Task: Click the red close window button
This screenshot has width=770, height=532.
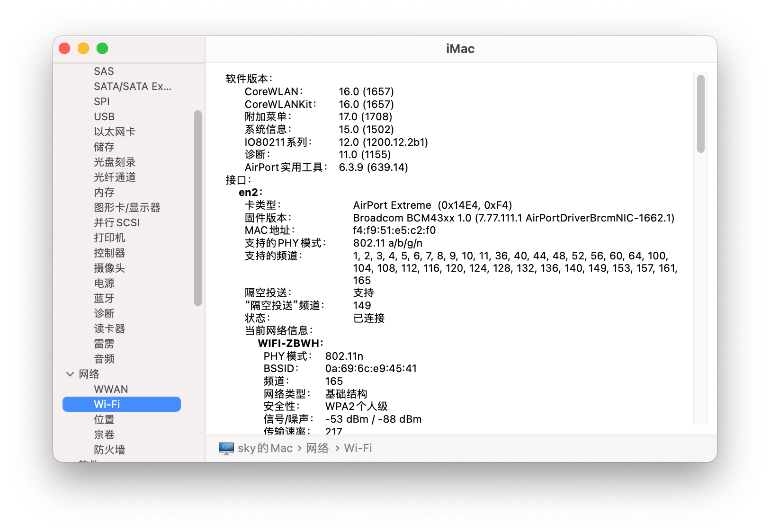Action: click(x=64, y=48)
